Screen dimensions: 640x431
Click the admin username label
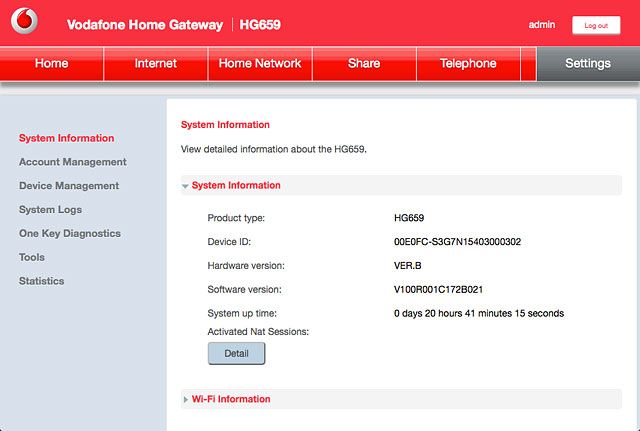(542, 25)
